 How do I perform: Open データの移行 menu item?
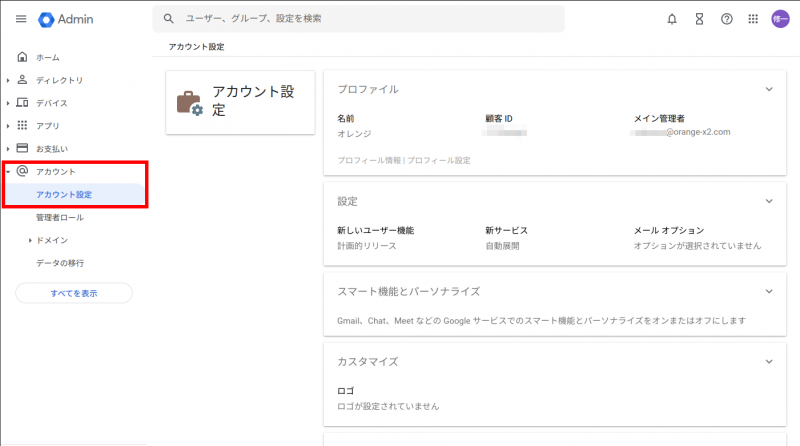click(60, 263)
